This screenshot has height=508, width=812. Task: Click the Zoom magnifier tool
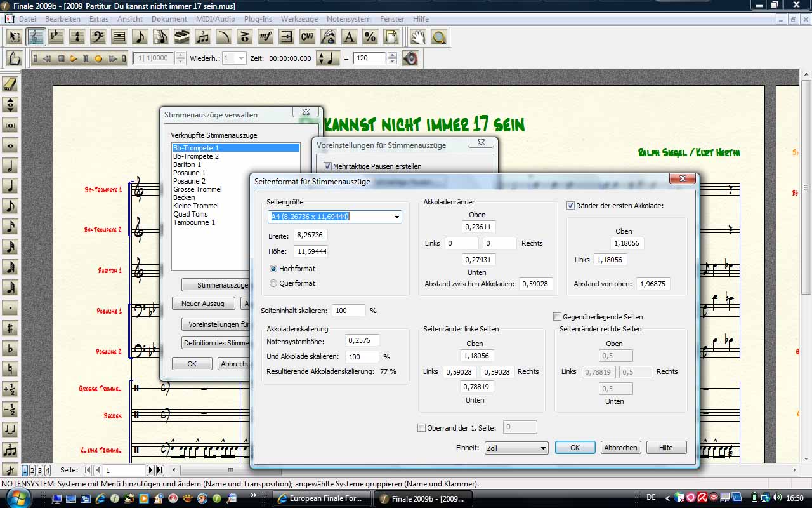438,37
